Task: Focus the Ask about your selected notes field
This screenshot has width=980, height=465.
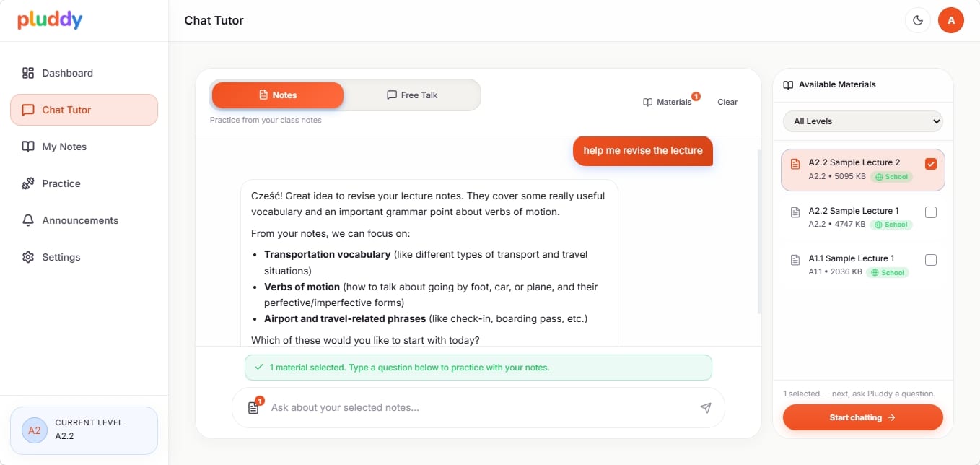Action: coord(478,408)
